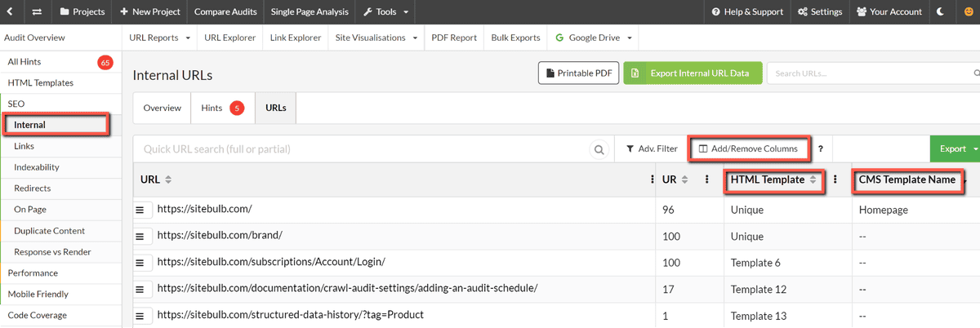Click the Printable PDF button
The image size is (980, 328).
click(x=578, y=73)
